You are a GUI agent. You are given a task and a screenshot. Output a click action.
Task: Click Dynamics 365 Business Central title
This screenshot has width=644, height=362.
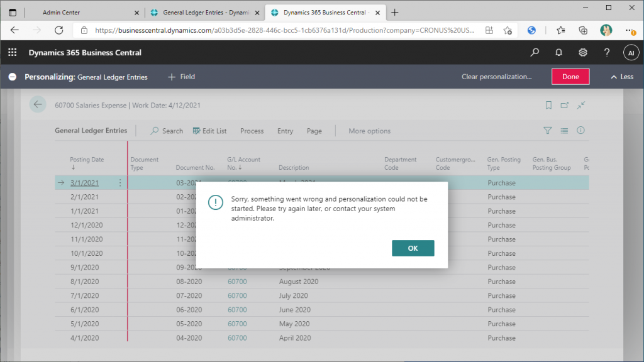[x=85, y=53]
